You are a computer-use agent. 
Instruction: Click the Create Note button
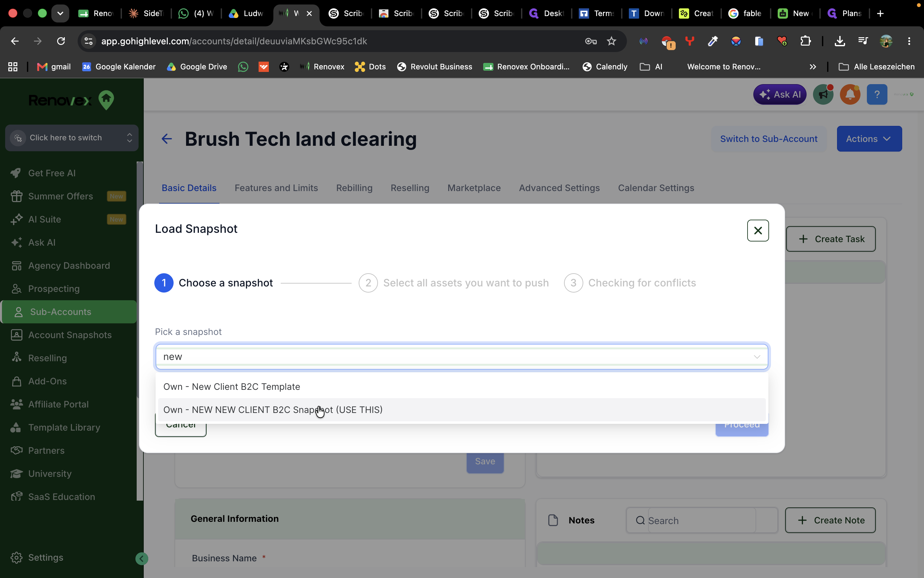click(830, 520)
